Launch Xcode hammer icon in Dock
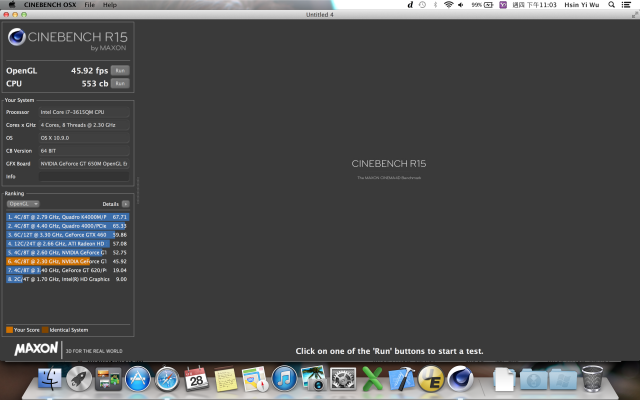 (402, 378)
